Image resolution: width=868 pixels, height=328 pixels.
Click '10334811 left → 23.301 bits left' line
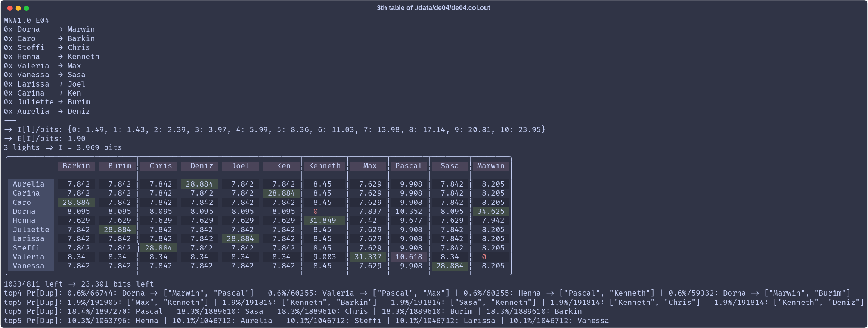(x=79, y=284)
